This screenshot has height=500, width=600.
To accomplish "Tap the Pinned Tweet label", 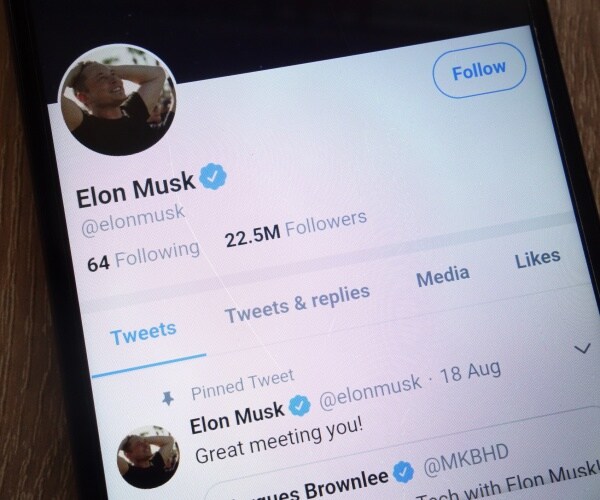I will [243, 384].
